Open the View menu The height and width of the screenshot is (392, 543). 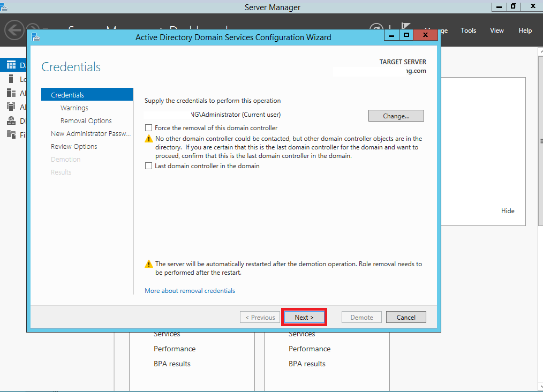[x=496, y=31]
